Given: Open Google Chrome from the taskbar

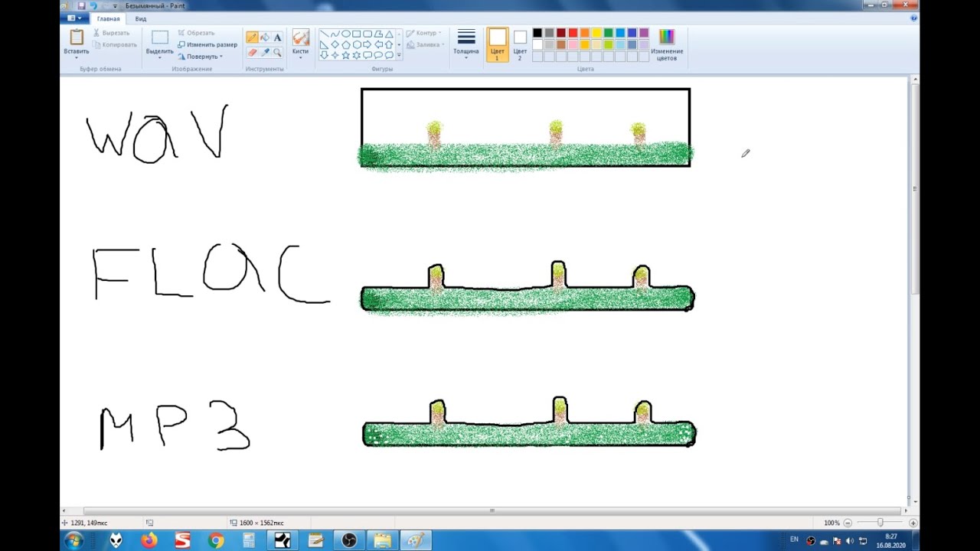Looking at the screenshot, I should [216, 540].
